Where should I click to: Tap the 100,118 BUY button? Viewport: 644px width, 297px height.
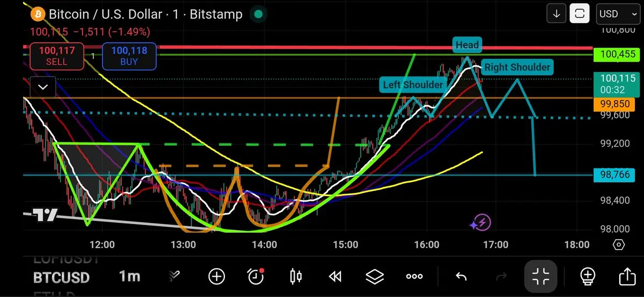tap(130, 56)
